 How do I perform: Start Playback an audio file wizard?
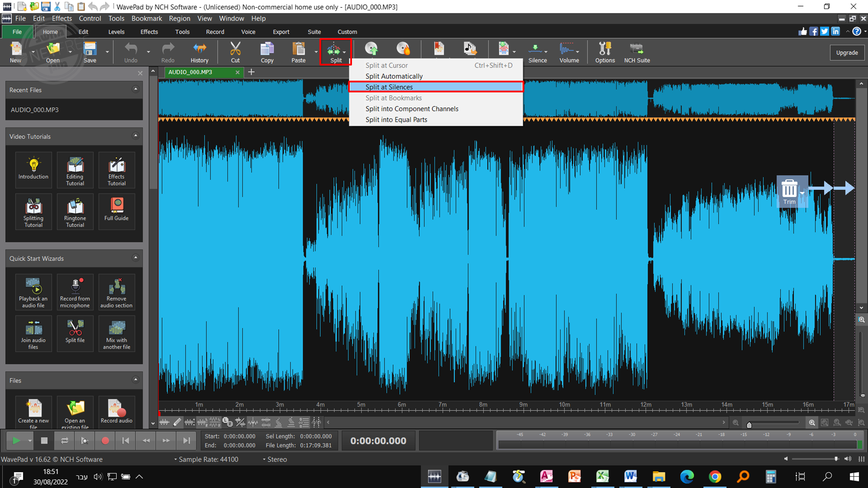33,291
